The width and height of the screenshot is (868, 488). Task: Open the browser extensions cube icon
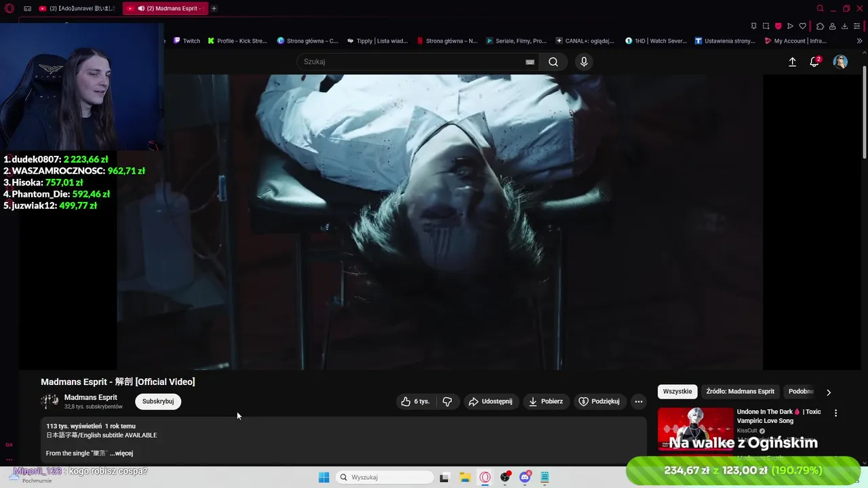pyautogui.click(x=820, y=26)
